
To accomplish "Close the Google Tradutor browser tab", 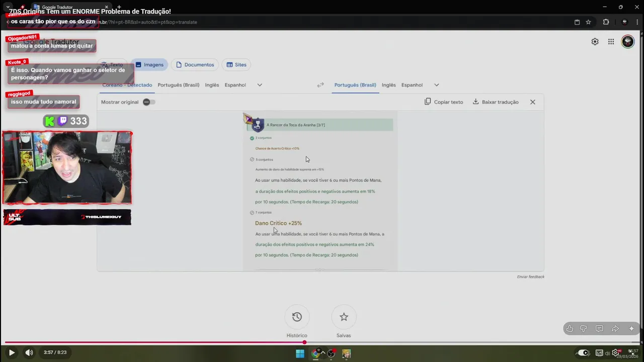I will pos(107,7).
